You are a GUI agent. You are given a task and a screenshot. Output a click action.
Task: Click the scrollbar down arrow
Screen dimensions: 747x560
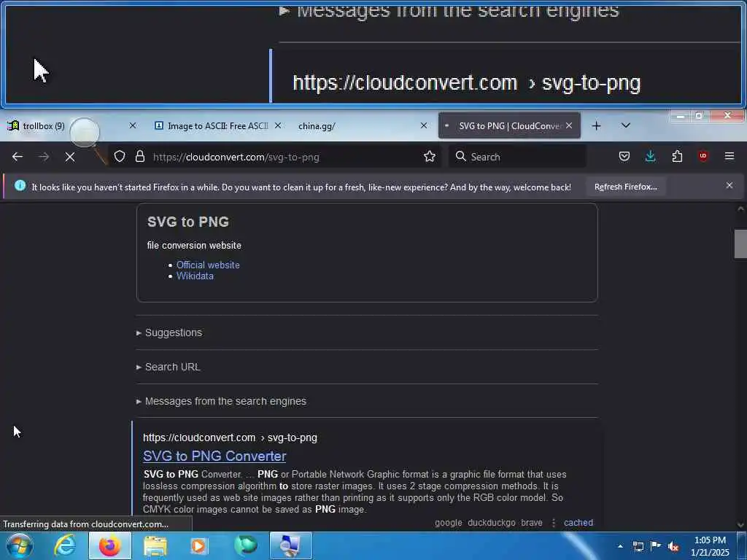coord(740,525)
